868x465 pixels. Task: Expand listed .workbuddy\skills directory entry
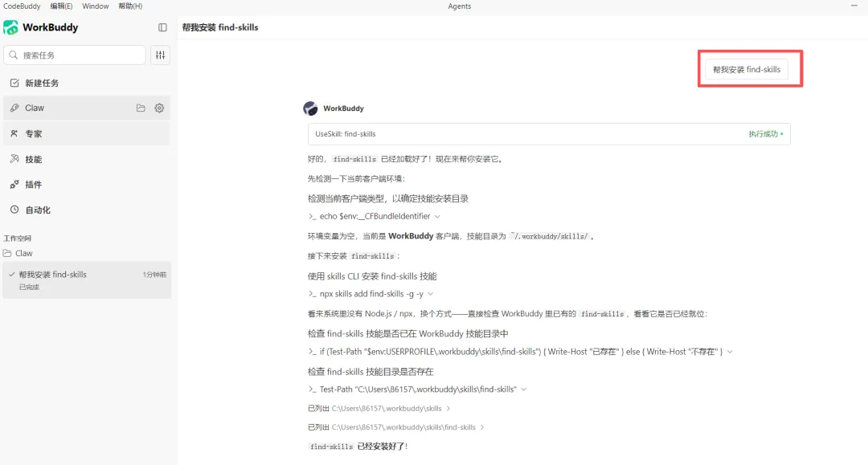click(x=448, y=409)
